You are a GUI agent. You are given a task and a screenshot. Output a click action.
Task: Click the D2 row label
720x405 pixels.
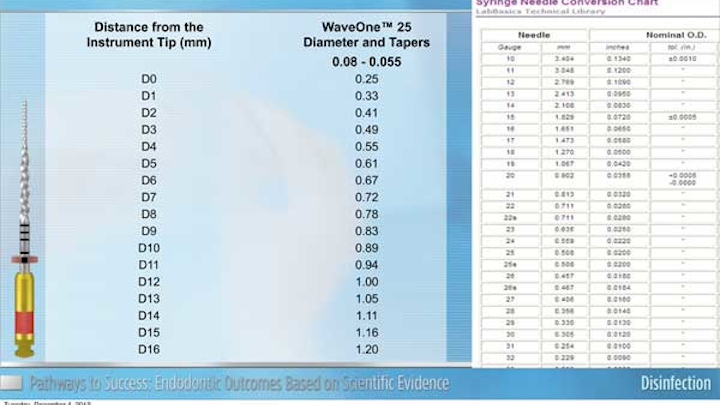149,113
